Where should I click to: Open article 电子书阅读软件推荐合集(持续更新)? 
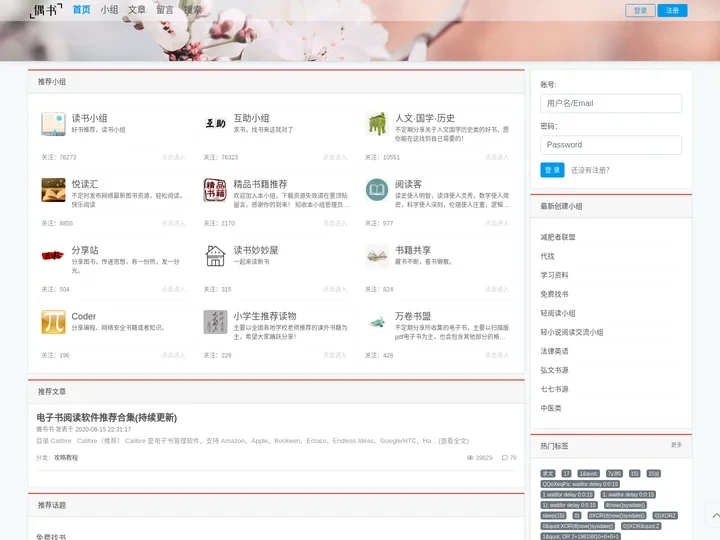click(x=107, y=417)
